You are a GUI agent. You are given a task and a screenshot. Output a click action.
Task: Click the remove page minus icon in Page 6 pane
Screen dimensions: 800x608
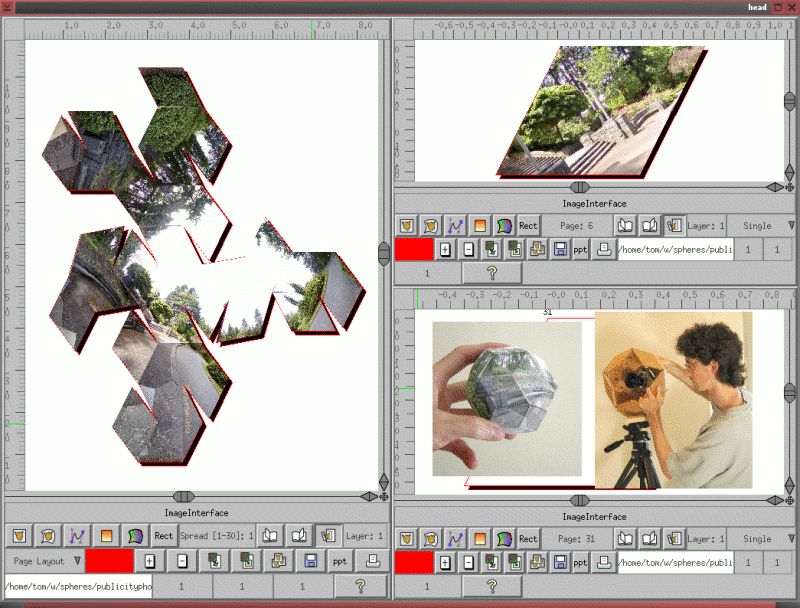[469, 250]
